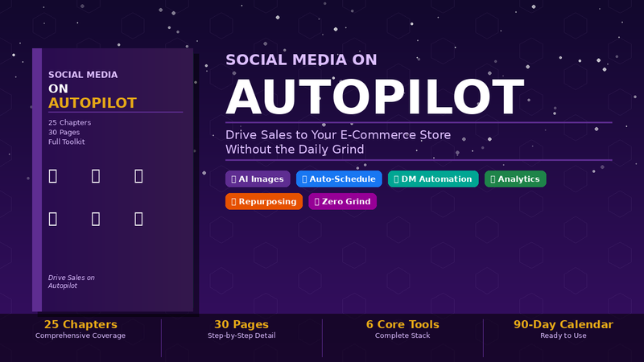This screenshot has width=644, height=362.
Task: Click the '30 Pages' stat in bottom bar
Action: point(242,324)
